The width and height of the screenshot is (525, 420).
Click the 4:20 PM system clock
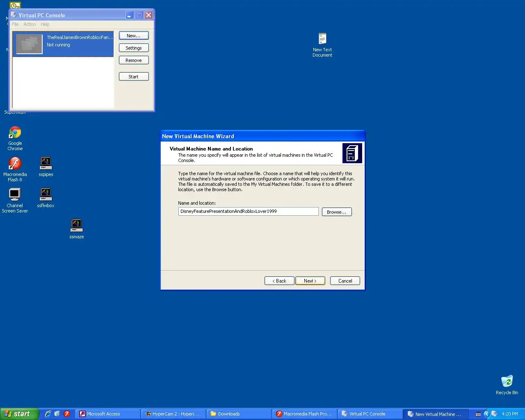(x=510, y=414)
